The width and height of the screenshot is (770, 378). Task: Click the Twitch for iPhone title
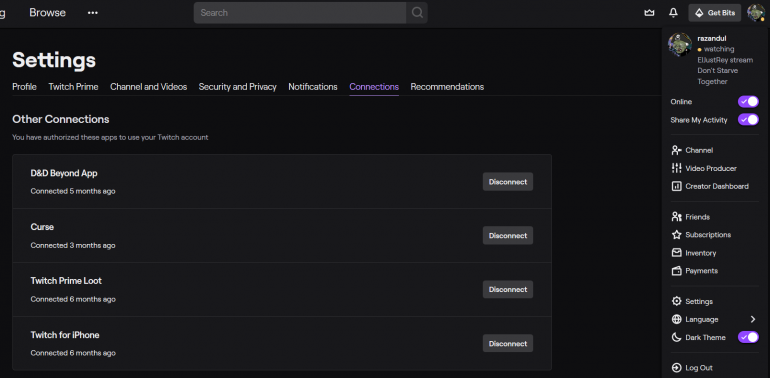click(65, 335)
